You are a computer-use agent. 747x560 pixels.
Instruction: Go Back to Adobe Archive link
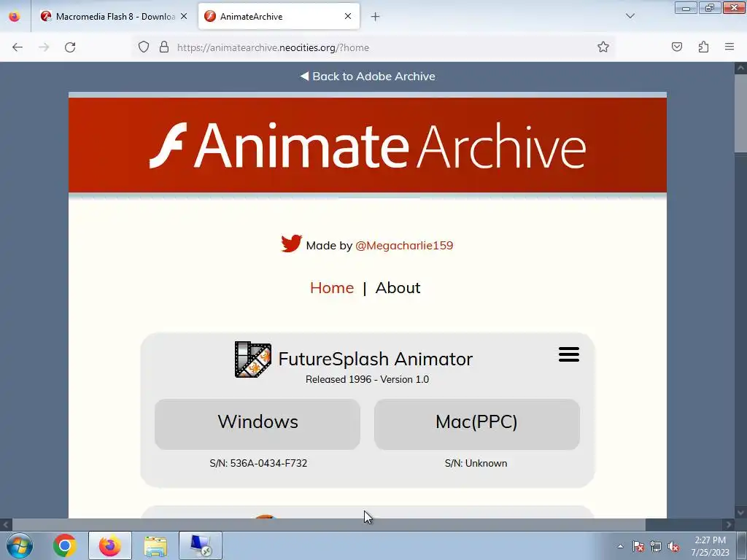tap(368, 76)
